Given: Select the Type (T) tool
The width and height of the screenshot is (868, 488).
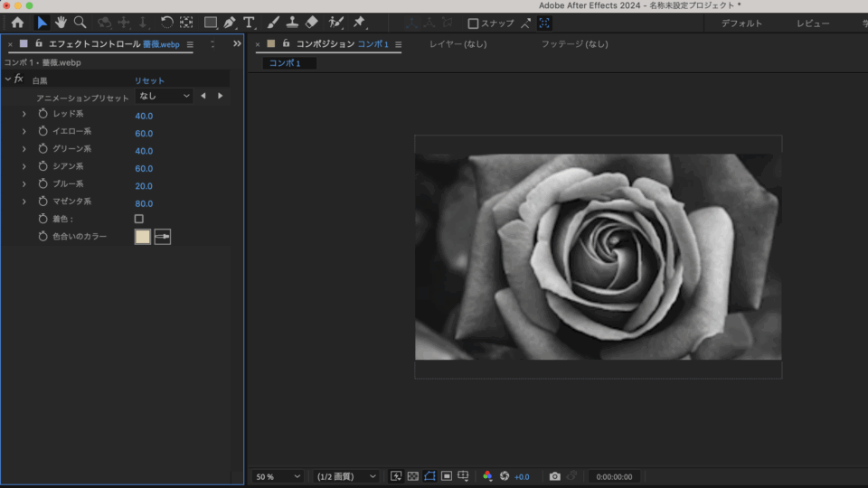Looking at the screenshot, I should coord(249,23).
